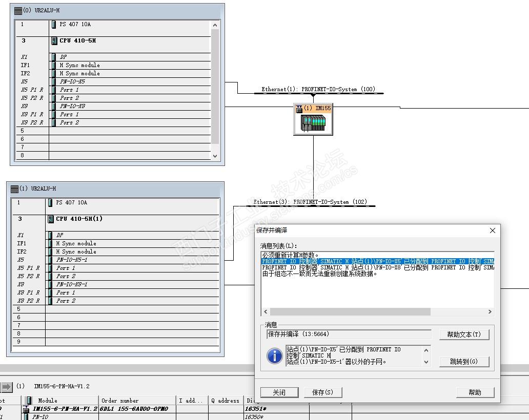
Task: Select empty slot 9 in rack (1)
Action: [116, 342]
